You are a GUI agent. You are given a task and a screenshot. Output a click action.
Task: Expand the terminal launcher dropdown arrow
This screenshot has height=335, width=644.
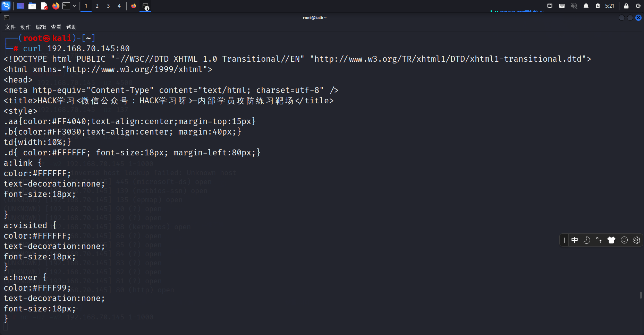pos(74,6)
